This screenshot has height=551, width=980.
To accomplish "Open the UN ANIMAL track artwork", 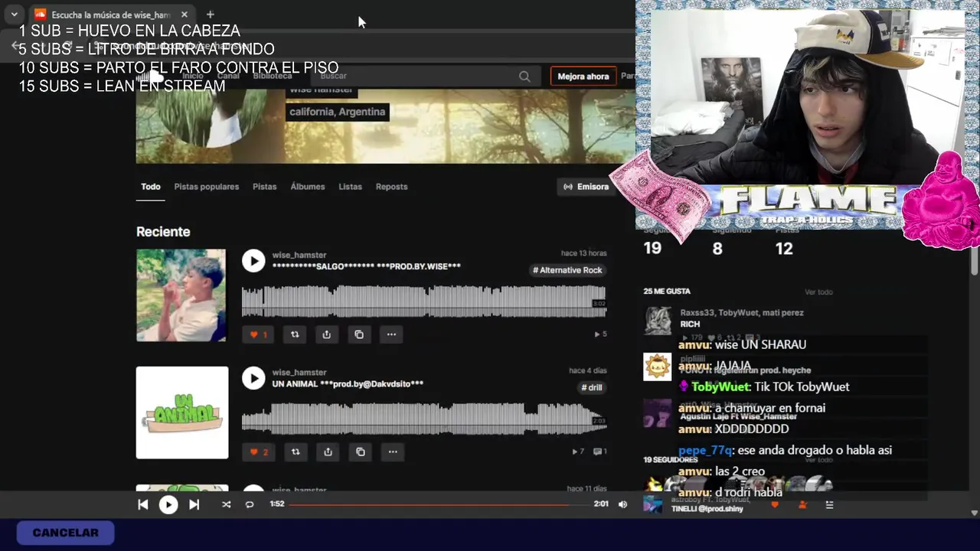I will point(182,412).
